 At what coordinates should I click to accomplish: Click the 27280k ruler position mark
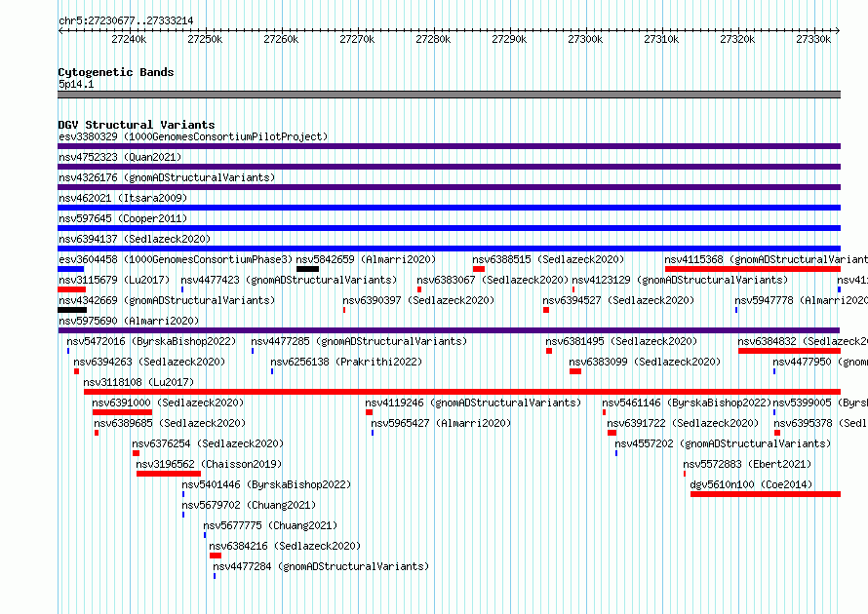tap(433, 39)
